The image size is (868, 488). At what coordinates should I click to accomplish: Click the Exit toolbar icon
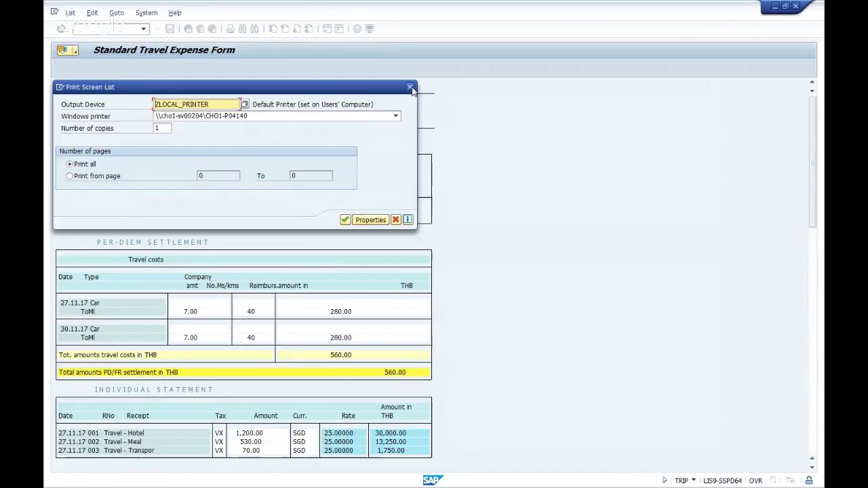point(201,28)
